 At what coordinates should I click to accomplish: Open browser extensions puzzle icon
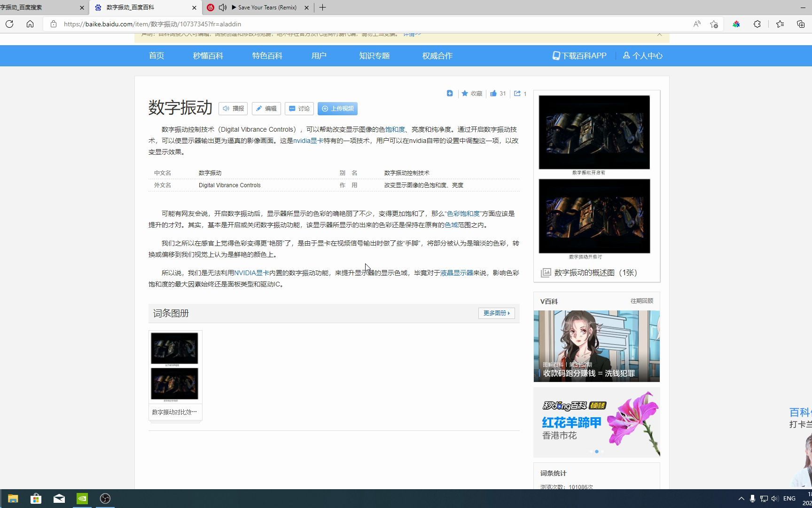click(x=757, y=24)
